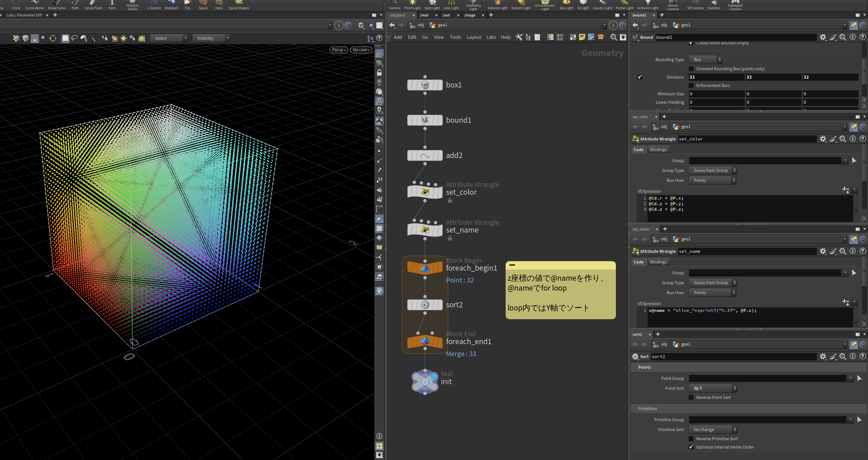Click the sort2 node icon
This screenshot has width=868, height=460.
click(424, 305)
